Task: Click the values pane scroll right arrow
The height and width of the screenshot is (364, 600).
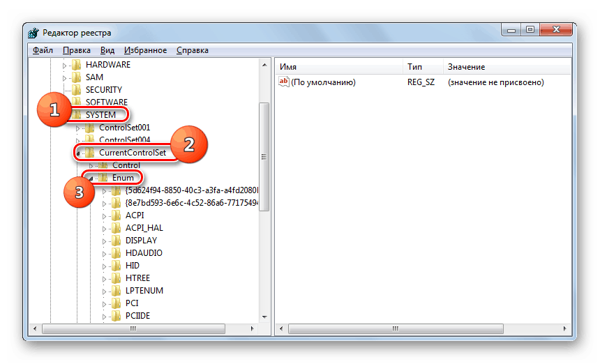Action: tap(565, 328)
